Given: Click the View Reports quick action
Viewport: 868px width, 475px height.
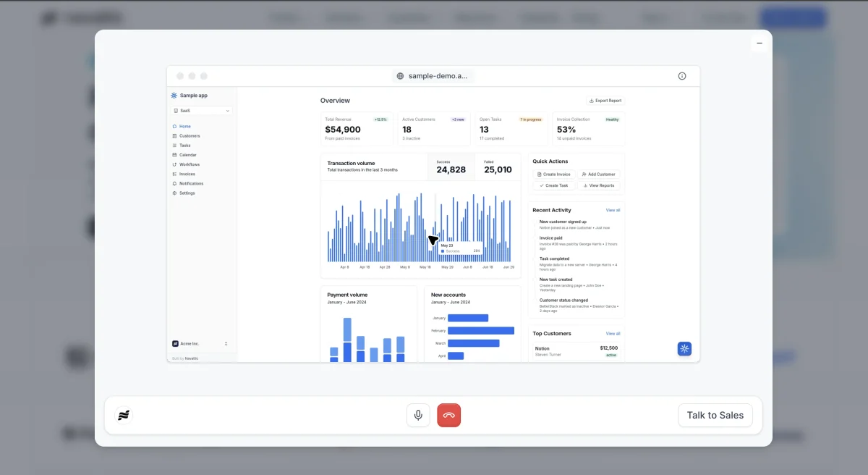Looking at the screenshot, I should coord(598,185).
